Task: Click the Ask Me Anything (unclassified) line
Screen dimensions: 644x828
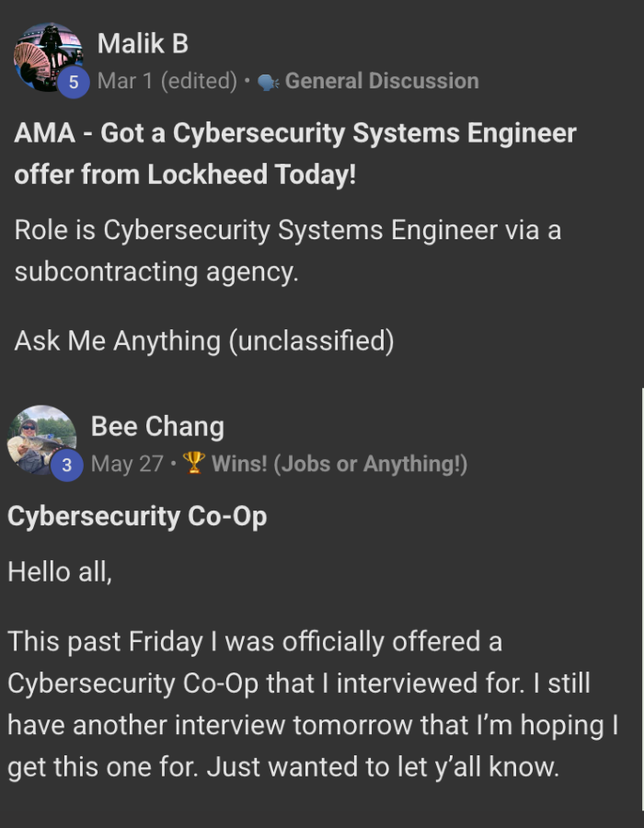Action: [203, 341]
